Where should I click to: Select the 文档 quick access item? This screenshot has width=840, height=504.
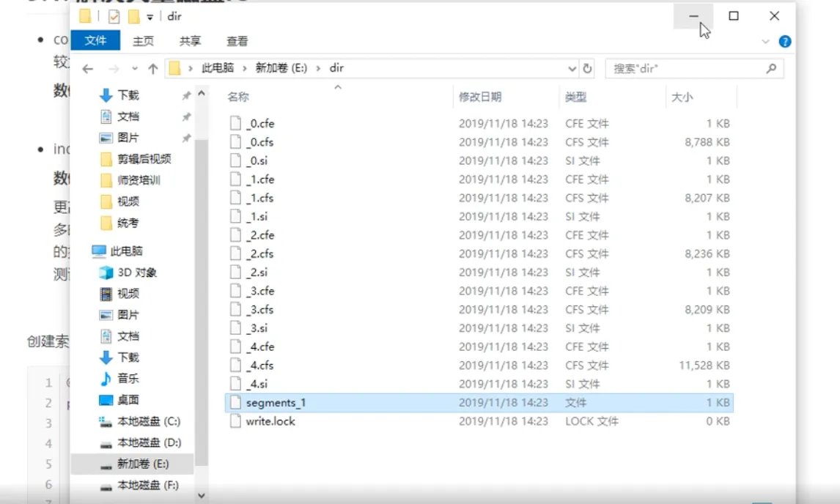coord(128,116)
